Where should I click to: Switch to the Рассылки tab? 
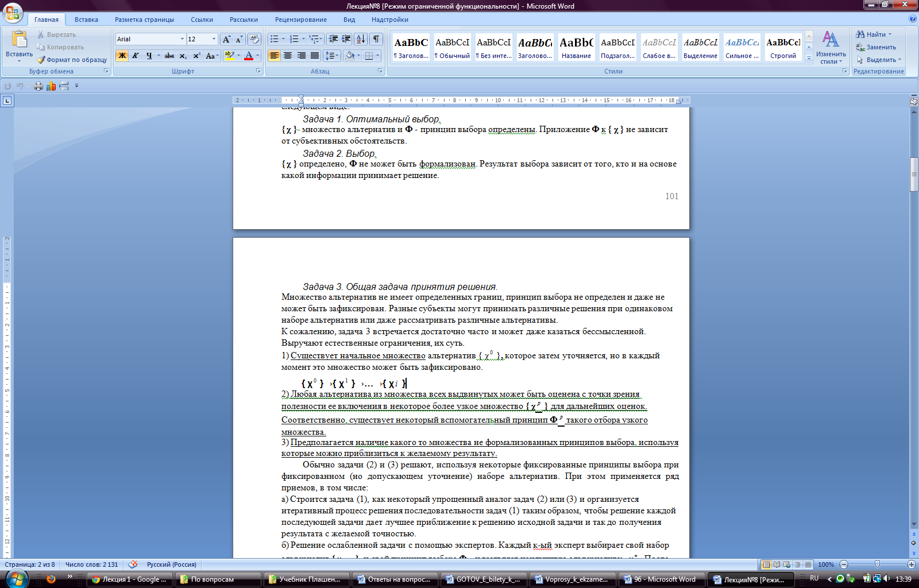[244, 20]
